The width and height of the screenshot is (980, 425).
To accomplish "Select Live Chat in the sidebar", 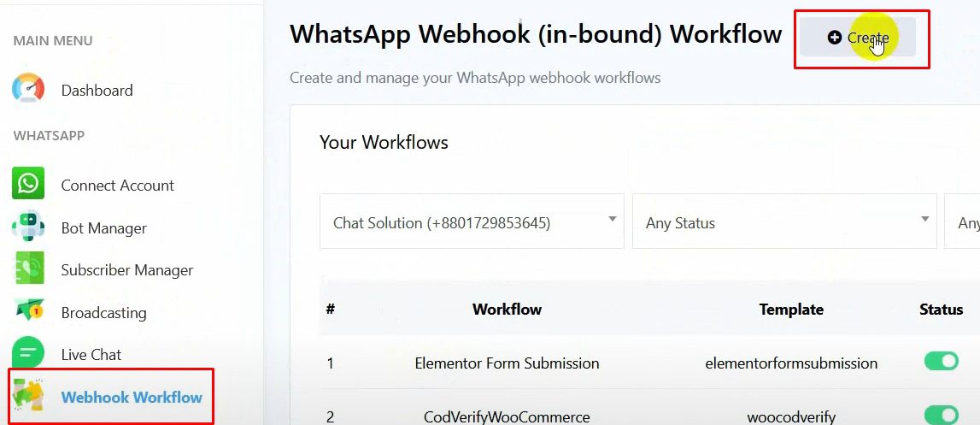I will click(x=91, y=355).
